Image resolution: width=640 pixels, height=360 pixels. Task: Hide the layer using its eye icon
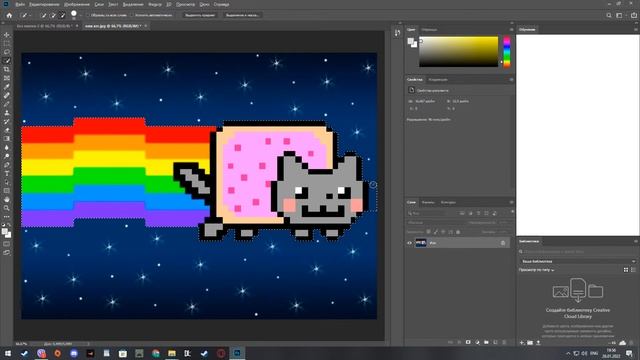tap(409, 243)
